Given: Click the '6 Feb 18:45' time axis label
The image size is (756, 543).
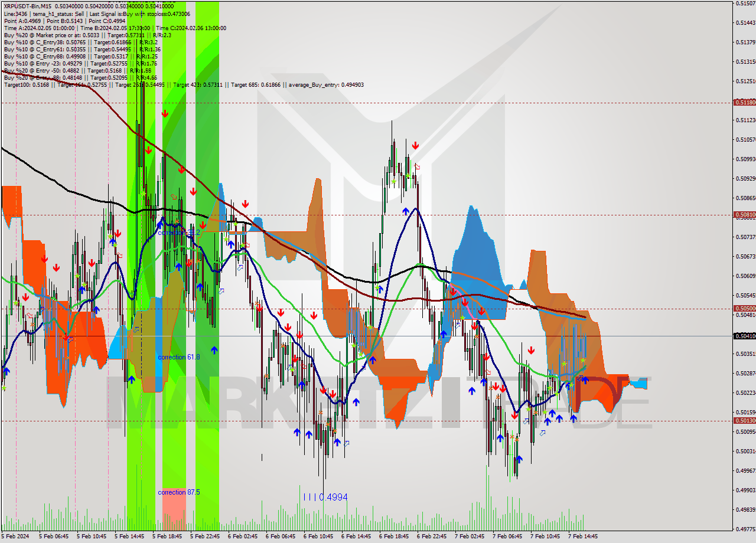Looking at the screenshot, I should [x=394, y=537].
